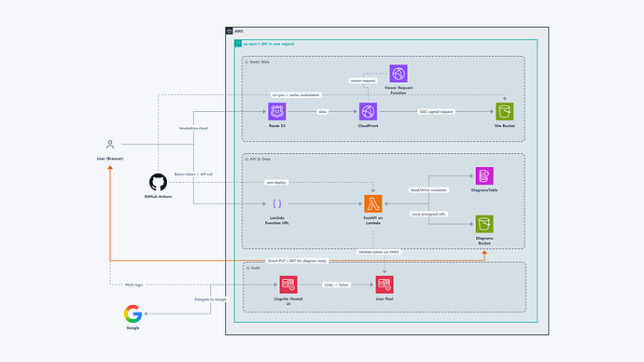Click the 'Code → Token' edge label
Screen dimensions: 644x362
[x=336, y=285]
